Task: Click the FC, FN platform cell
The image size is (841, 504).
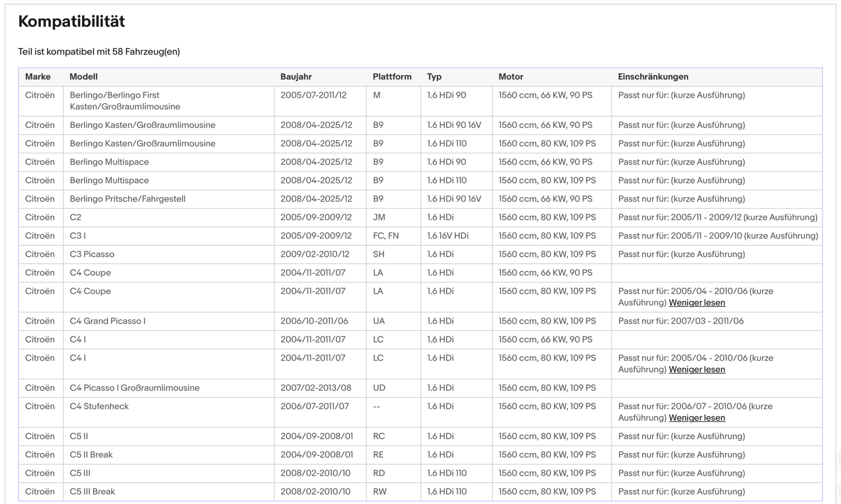Action: coord(385,236)
